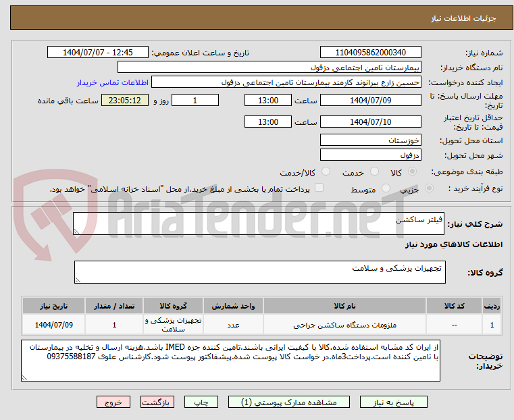
Task: Click the remaining time 23:05:12 field
Action: coord(125,100)
